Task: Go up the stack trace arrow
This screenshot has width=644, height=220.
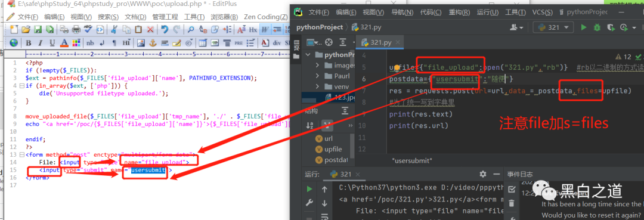Action: tap(324, 189)
